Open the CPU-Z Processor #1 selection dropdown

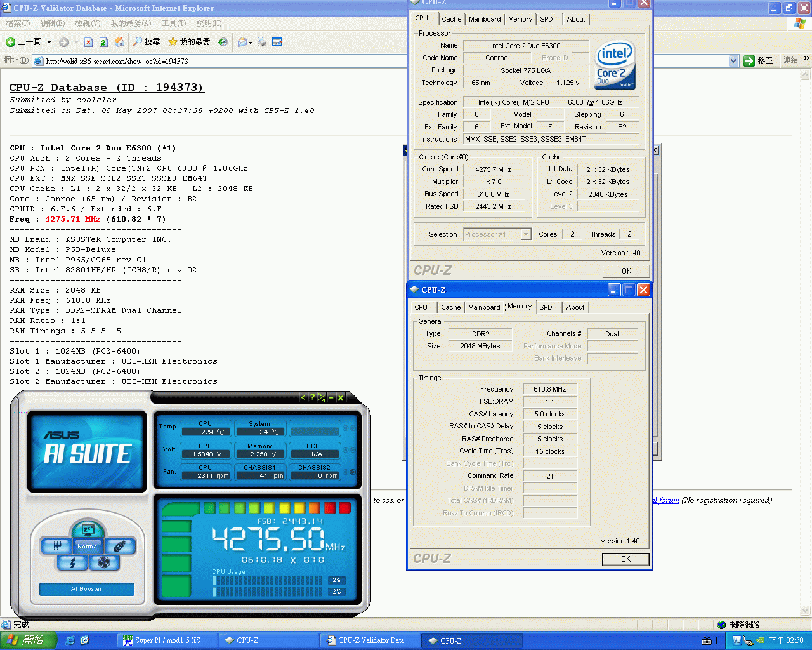tap(526, 234)
